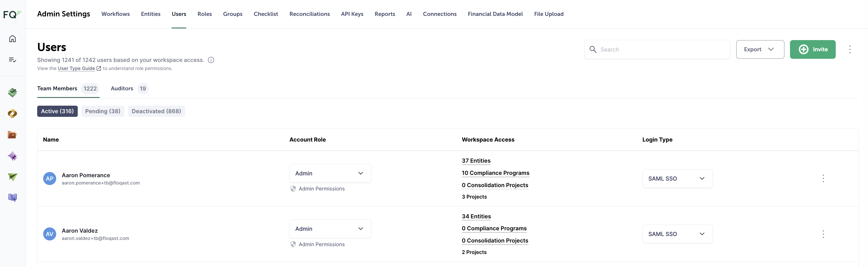Screen dimensions: 868x267
Task: Select the Users tab
Action: pos(179,14)
